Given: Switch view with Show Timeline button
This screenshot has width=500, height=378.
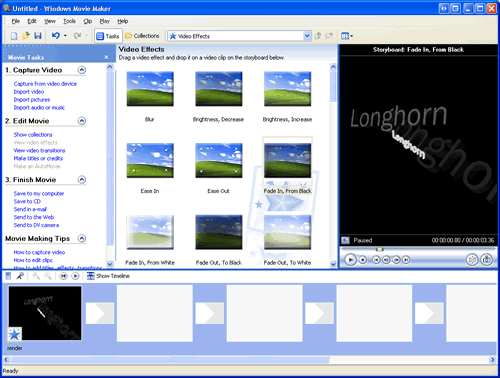Looking at the screenshot, I should coord(108,276).
